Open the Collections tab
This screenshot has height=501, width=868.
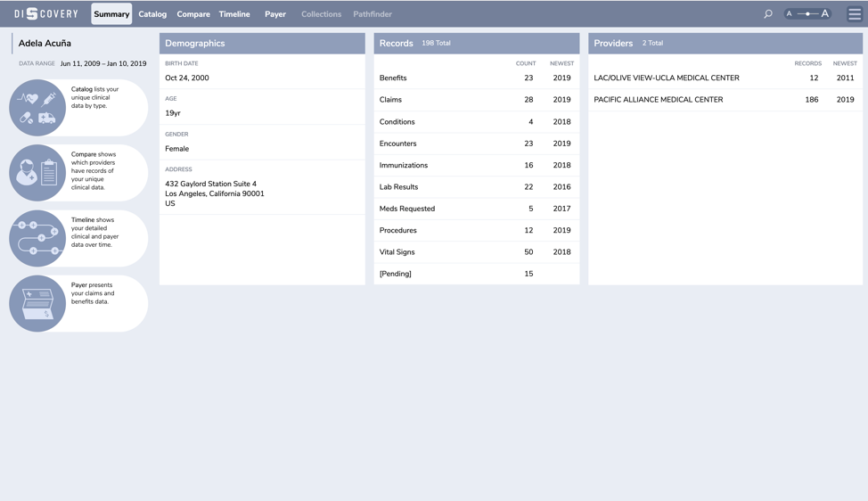pos(321,14)
